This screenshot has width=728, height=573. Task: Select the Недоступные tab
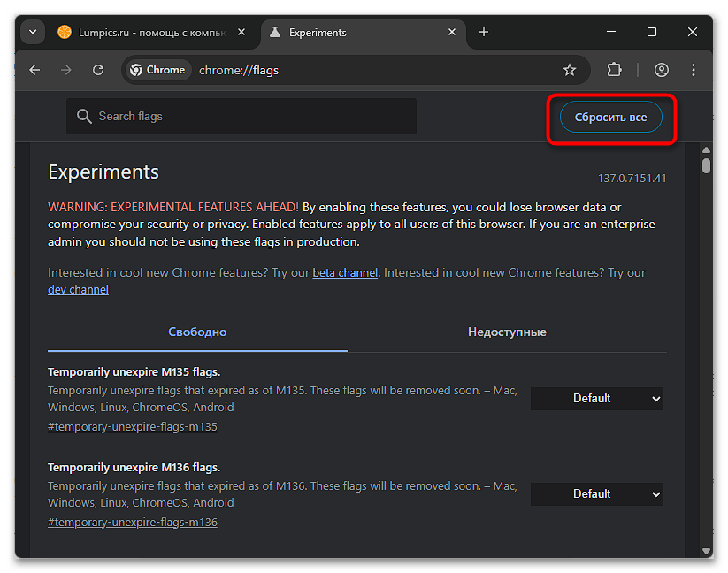[507, 332]
